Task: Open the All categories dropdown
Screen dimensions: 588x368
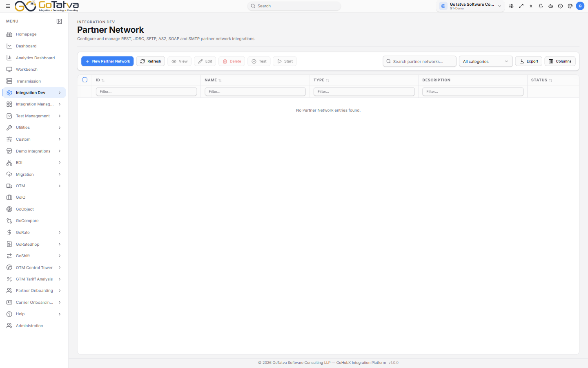Action: click(486, 61)
